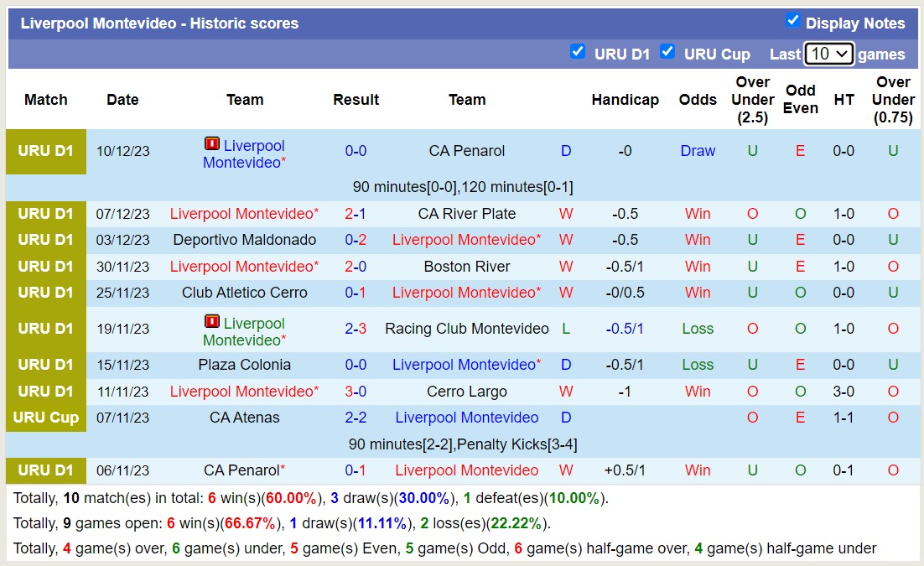Click the 2-3 result in the 19/11/23 row

pyautogui.click(x=356, y=329)
